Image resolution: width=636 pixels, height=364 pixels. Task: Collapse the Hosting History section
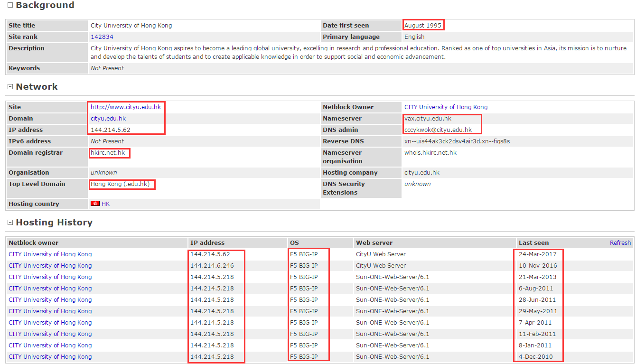click(10, 223)
